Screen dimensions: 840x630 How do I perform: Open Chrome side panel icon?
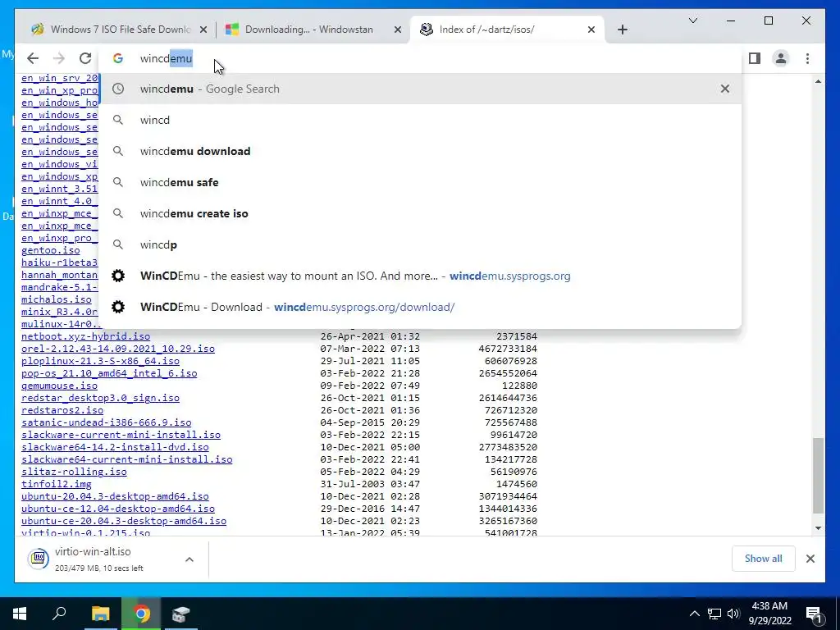coord(755,58)
